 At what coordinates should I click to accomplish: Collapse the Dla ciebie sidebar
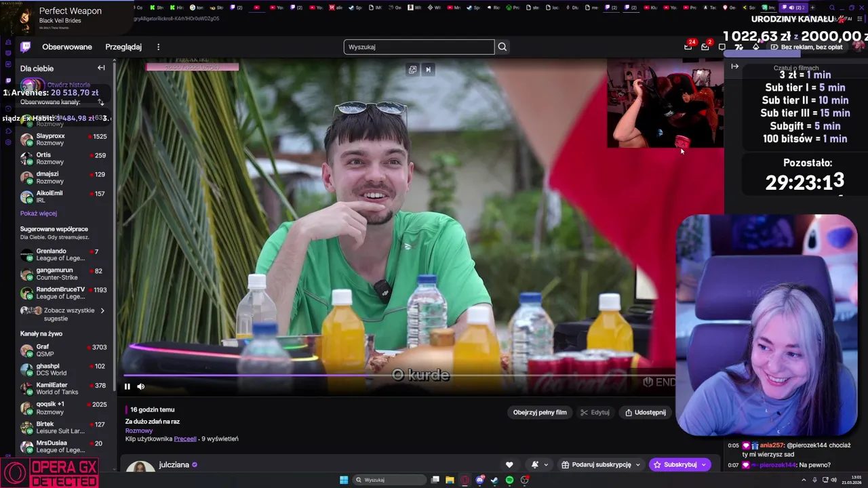pyautogui.click(x=101, y=68)
